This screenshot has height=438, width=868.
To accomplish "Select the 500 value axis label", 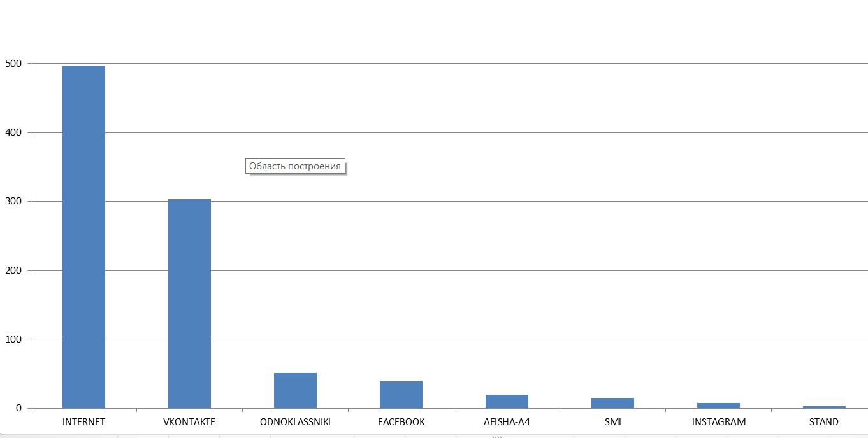I will pos(13,64).
